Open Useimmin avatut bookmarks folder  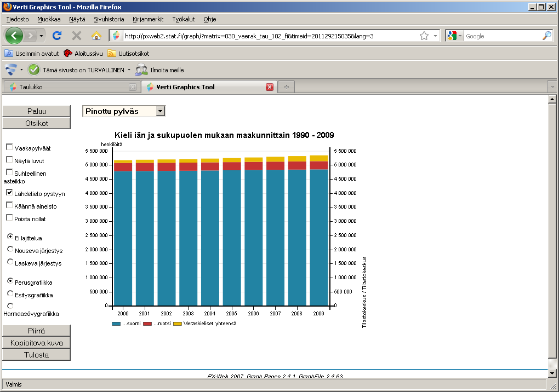pyautogui.click(x=31, y=54)
